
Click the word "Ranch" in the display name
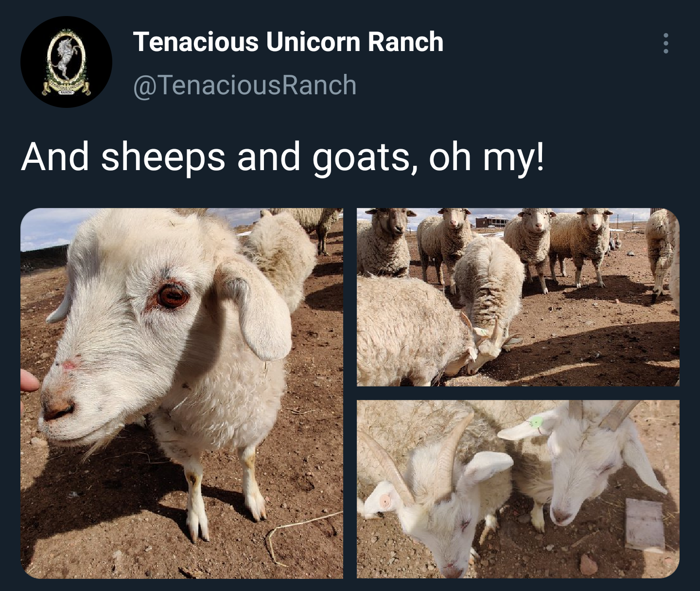coord(405,41)
